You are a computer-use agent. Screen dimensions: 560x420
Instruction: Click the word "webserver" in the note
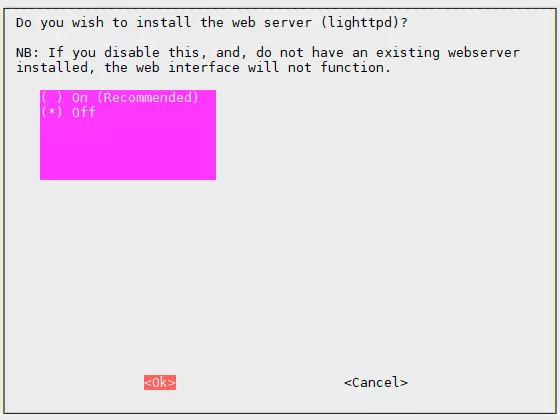pyautogui.click(x=484, y=52)
